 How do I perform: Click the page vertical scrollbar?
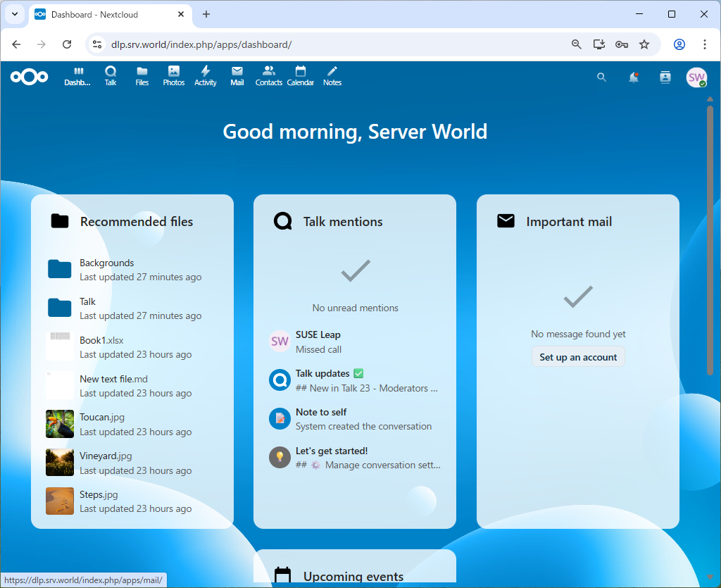(710, 240)
